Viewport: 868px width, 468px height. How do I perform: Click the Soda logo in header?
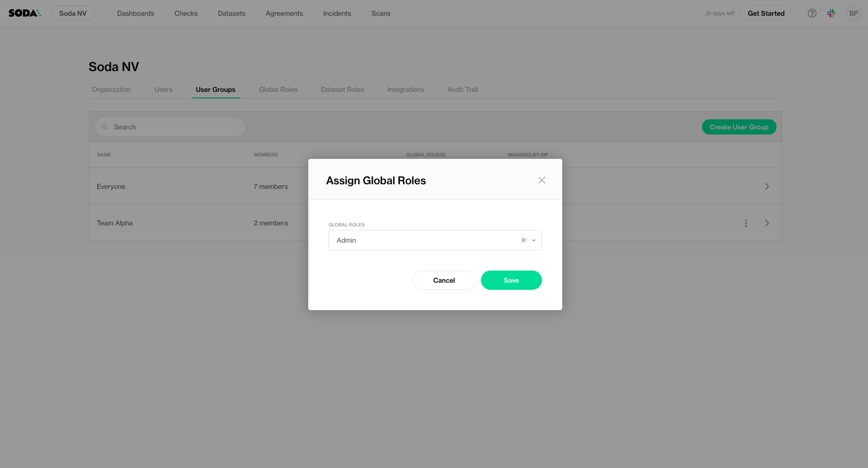coord(24,13)
